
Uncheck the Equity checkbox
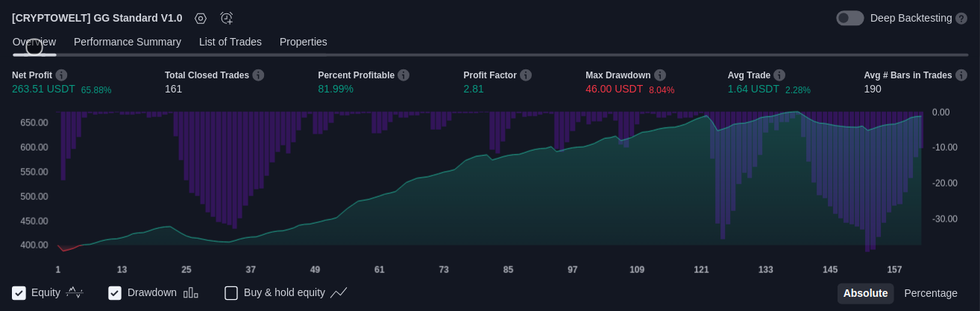19,293
